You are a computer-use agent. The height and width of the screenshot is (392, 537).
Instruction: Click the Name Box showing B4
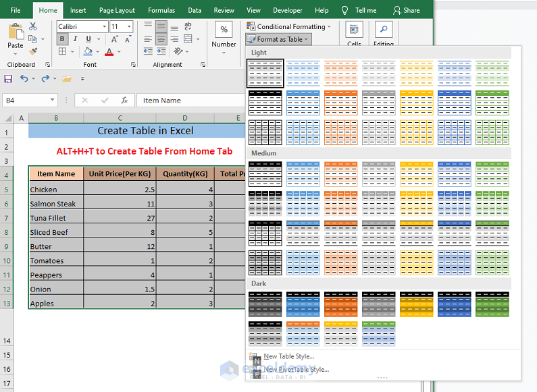[x=30, y=101]
